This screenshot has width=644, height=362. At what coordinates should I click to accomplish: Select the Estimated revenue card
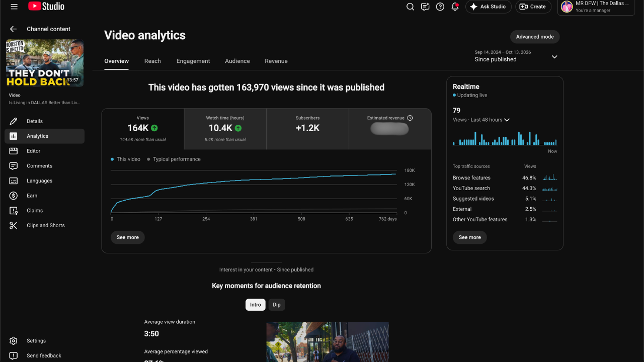[x=390, y=129]
